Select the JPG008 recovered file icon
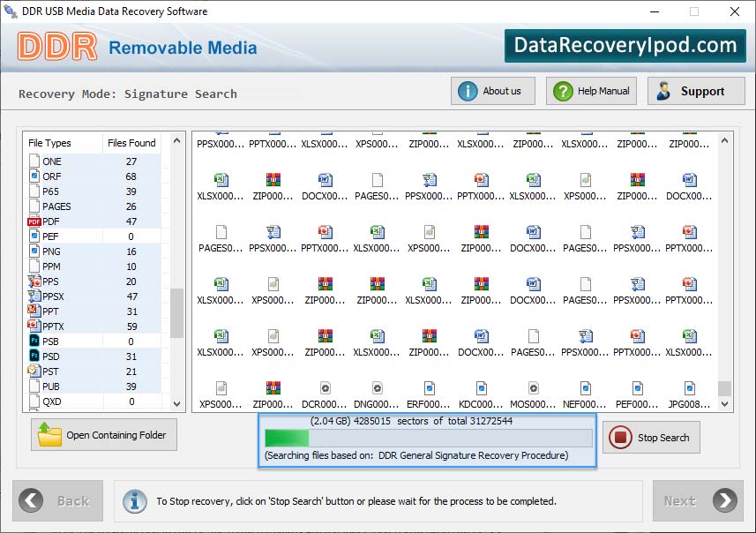 (690, 388)
